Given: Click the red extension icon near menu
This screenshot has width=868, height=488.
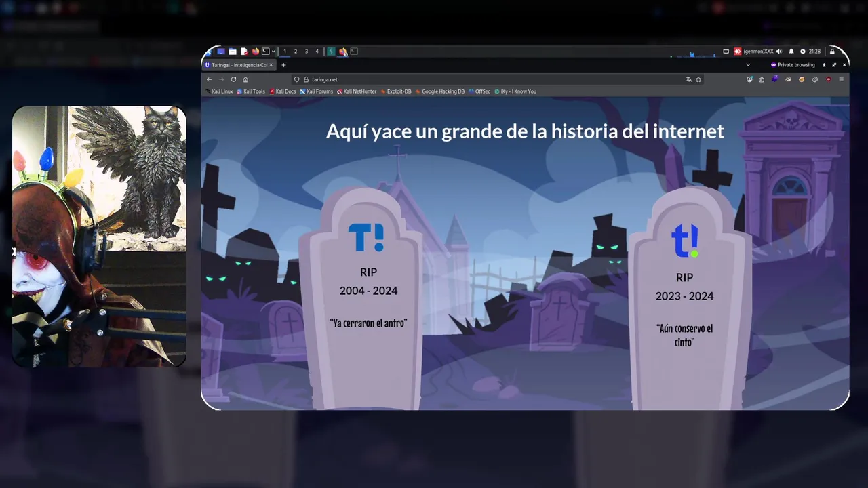Looking at the screenshot, I should click(x=829, y=79).
